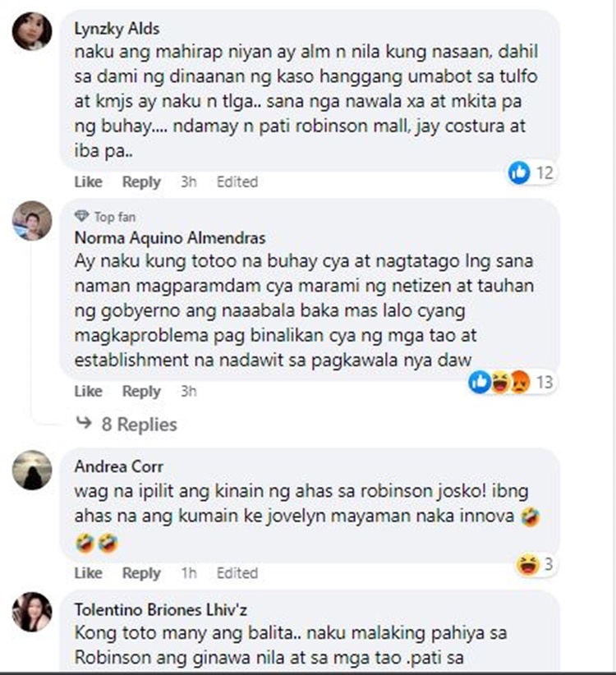Reply to Lynzky Alds' comment
Image resolution: width=616 pixels, height=675 pixels.
pyautogui.click(x=141, y=181)
